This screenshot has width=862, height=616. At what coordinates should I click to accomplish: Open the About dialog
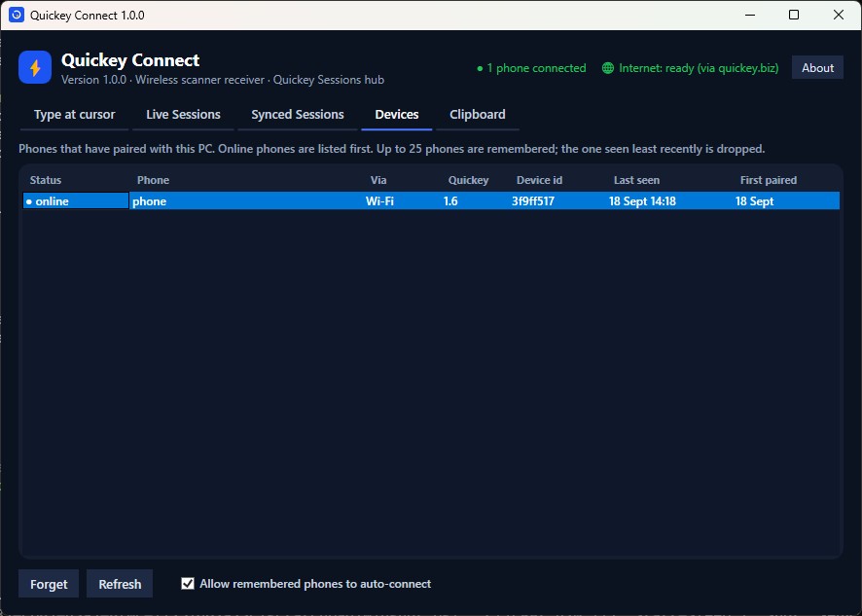point(817,68)
